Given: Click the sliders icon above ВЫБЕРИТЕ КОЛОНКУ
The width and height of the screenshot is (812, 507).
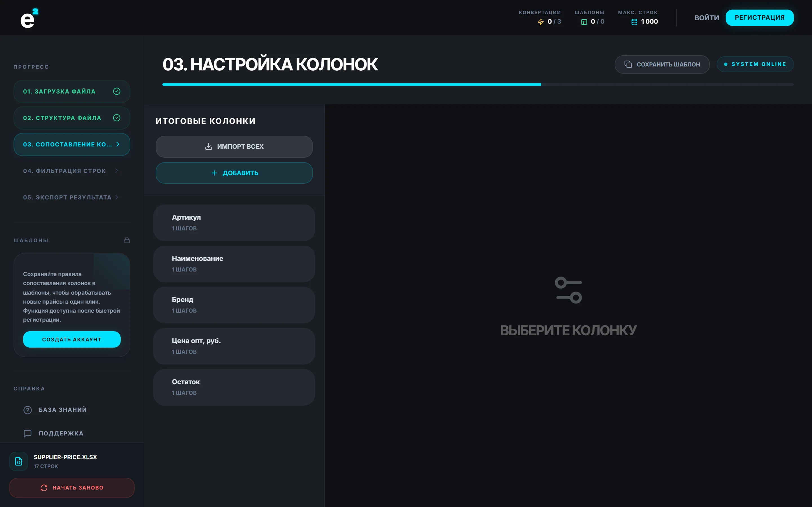Looking at the screenshot, I should click(x=568, y=290).
